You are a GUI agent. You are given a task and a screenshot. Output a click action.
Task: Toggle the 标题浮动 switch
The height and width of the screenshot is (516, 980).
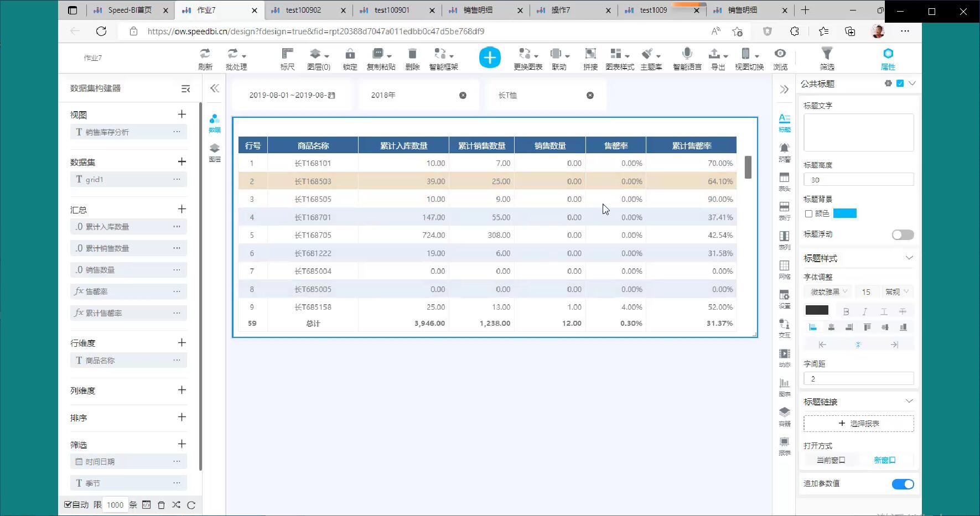[903, 235]
